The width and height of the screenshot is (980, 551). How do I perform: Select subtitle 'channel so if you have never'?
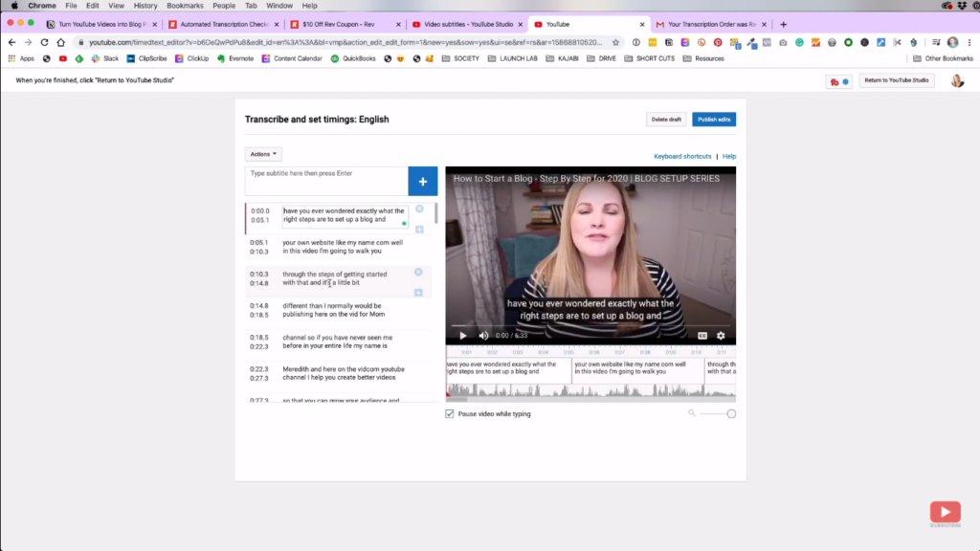coord(338,342)
